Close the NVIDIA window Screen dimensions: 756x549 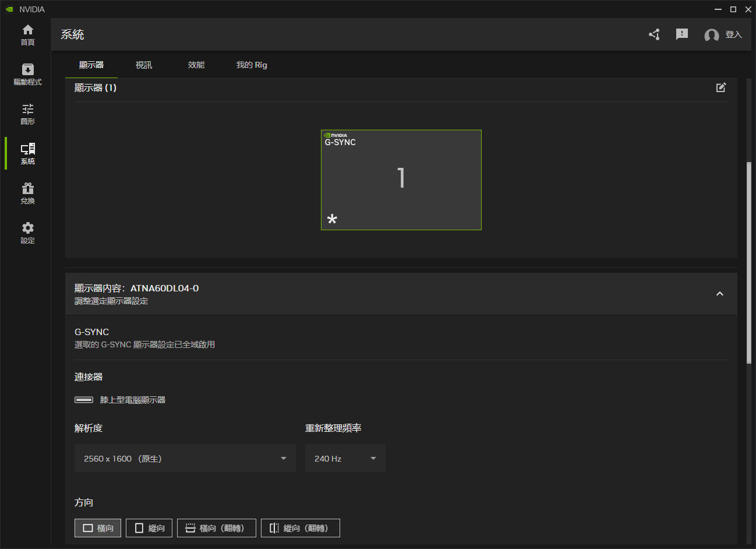pyautogui.click(x=748, y=9)
